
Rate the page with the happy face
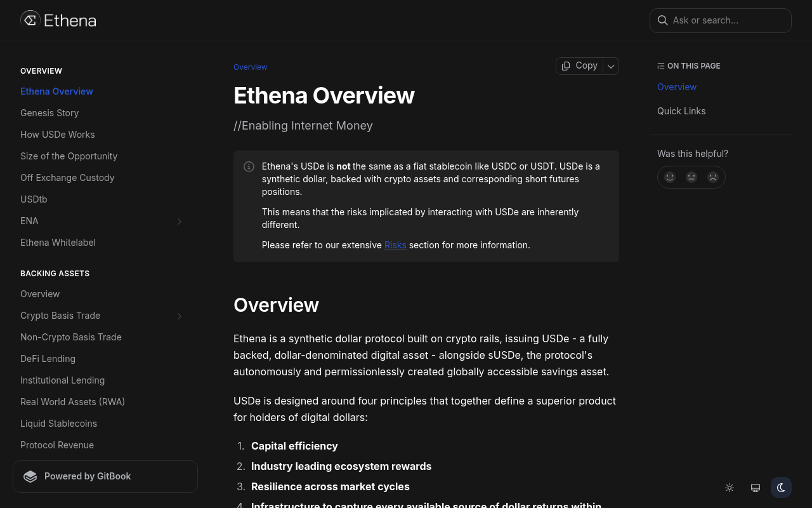[670, 177]
